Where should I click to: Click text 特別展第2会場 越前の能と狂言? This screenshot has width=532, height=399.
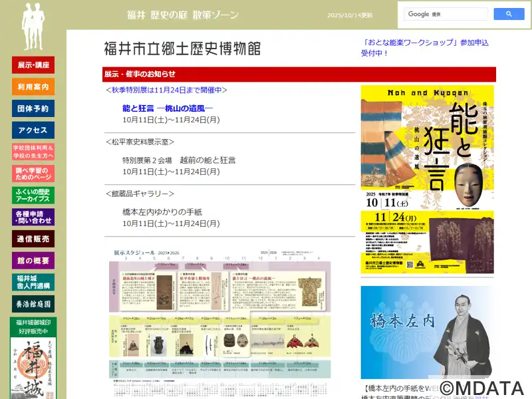(x=179, y=160)
